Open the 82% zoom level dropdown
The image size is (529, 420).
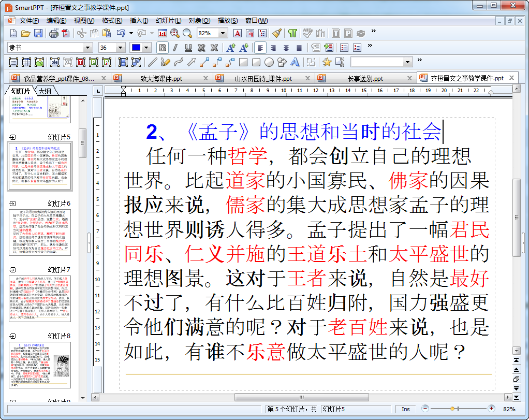click(223, 33)
